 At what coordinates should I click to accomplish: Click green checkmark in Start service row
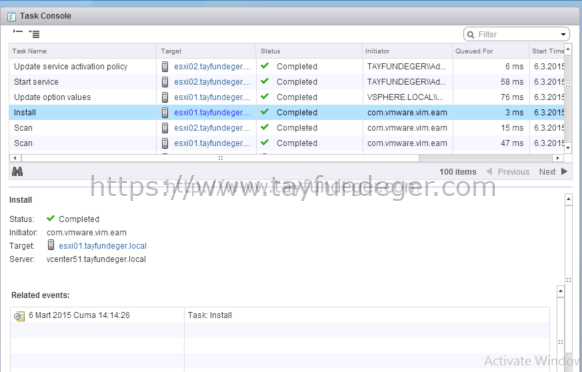point(265,81)
